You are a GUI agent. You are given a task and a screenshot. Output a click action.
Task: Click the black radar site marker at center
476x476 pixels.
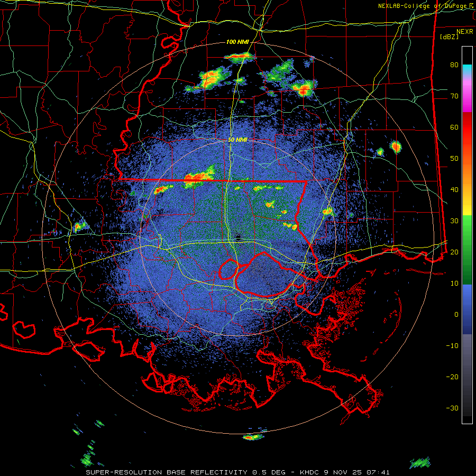pos(238,237)
